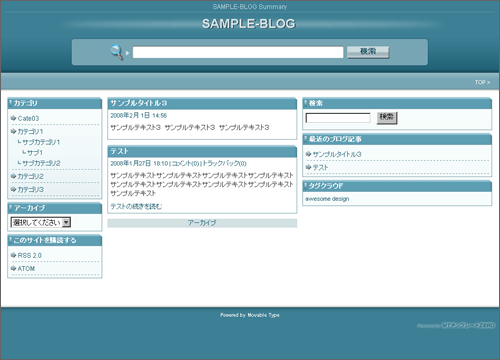Open the カテゴリ2 category link

[x=30, y=176]
